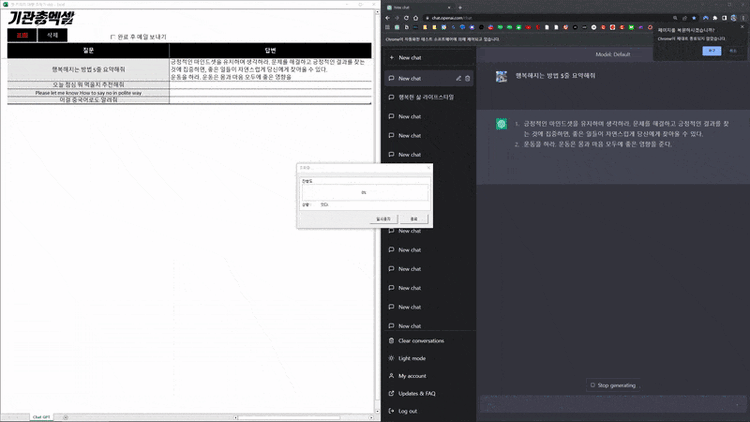Click the Stop generating button
This screenshot has width=750, height=422.
tap(613, 385)
